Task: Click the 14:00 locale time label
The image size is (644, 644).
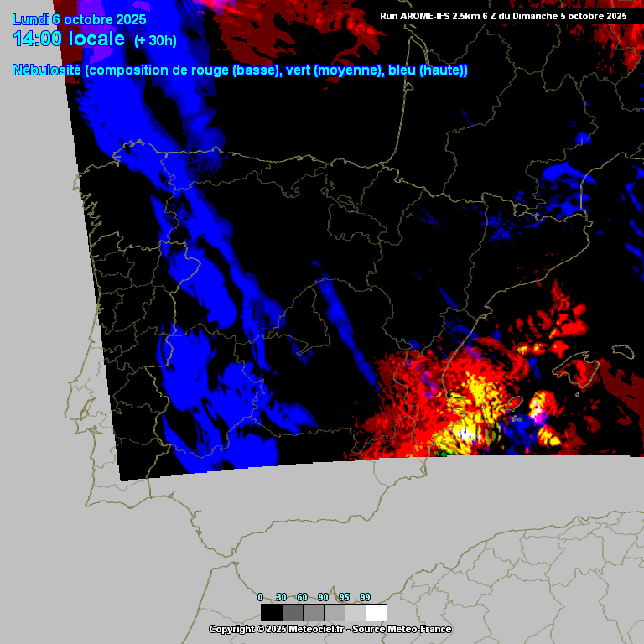Action: click(69, 39)
